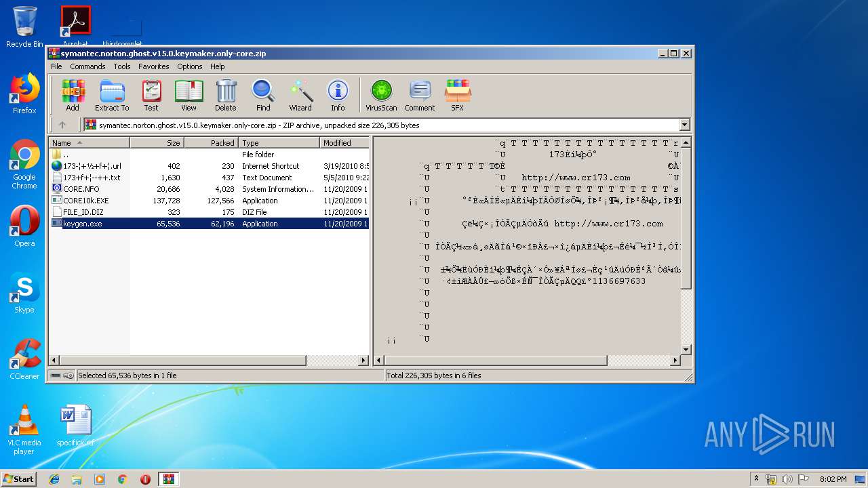Screen dimensions: 868x488
Task: Select the 1,630-byte Text Document file
Action: [209, 178]
